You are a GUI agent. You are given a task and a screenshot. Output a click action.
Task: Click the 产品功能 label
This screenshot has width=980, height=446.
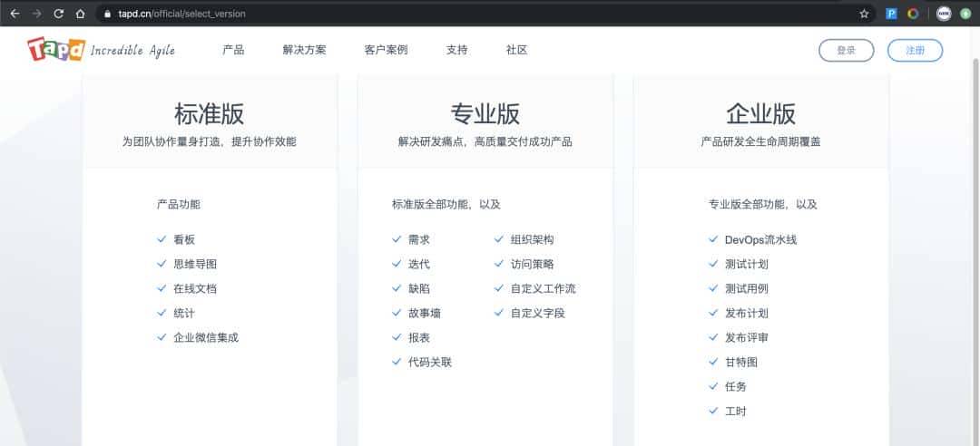[x=179, y=204]
